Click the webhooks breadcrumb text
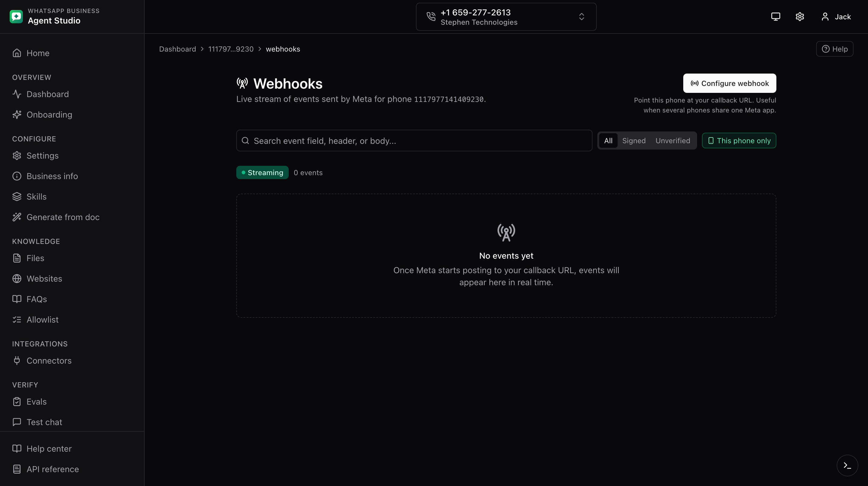The width and height of the screenshot is (868, 486). point(283,49)
